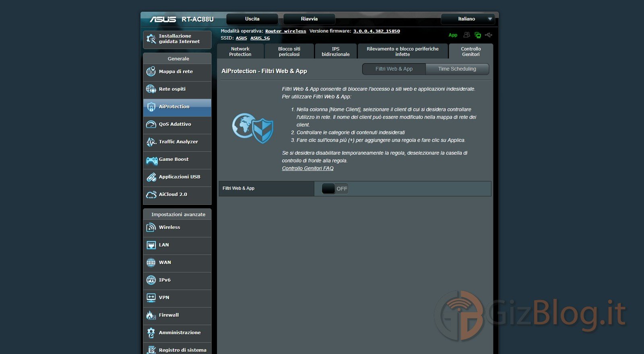The image size is (644, 354).
Task: Click the USB status icon in header
Action: (x=489, y=35)
